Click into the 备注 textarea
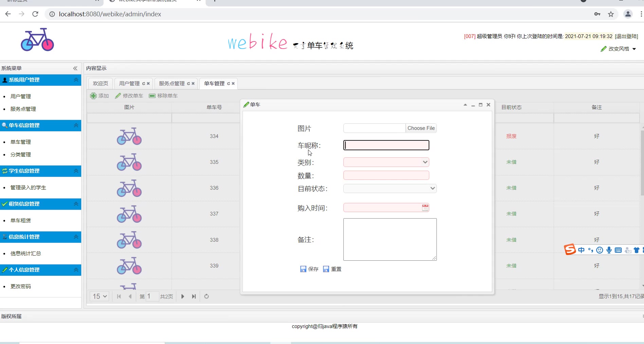The image size is (644, 344). pyautogui.click(x=390, y=239)
